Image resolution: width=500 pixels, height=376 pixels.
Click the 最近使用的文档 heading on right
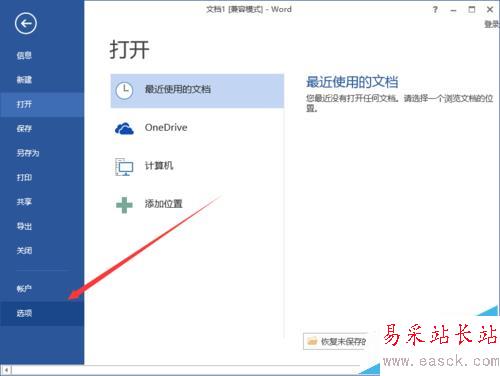[x=352, y=82]
